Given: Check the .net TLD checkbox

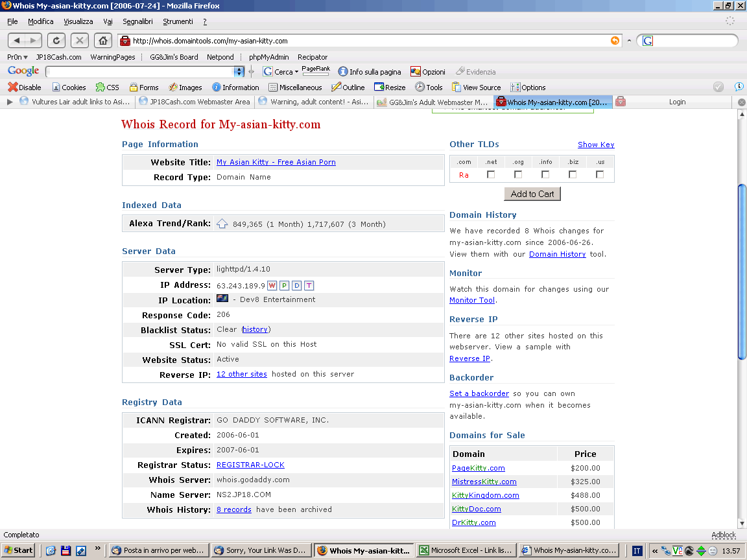Looking at the screenshot, I should pyautogui.click(x=491, y=174).
